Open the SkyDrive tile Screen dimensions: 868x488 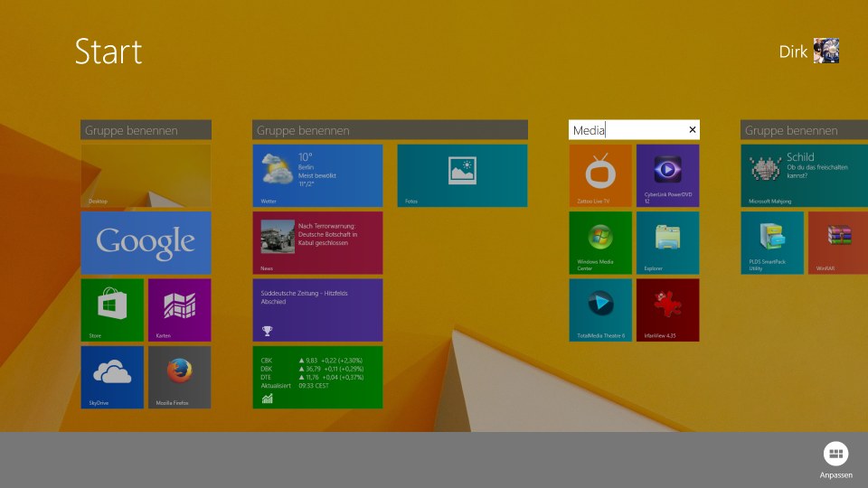click(x=112, y=377)
